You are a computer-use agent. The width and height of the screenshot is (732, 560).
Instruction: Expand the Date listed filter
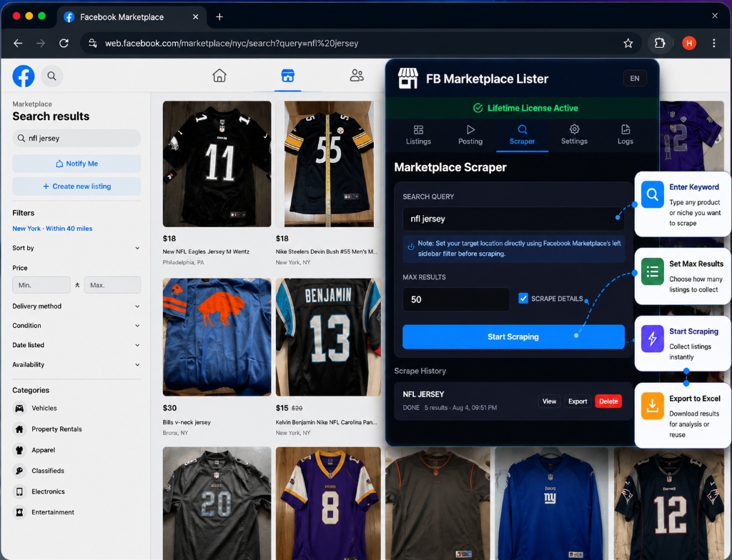tap(76, 345)
